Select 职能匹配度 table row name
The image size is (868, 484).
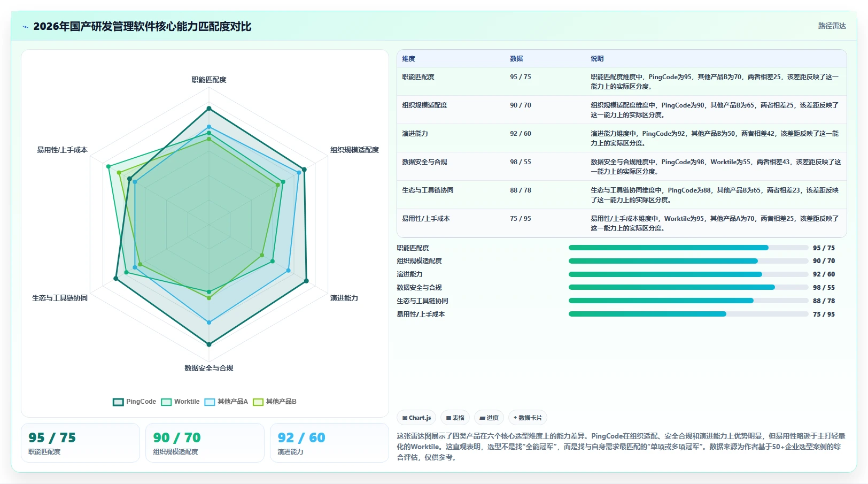point(418,77)
